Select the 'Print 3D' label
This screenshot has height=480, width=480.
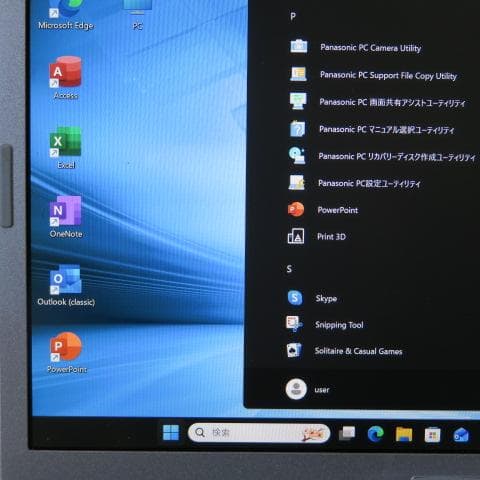[x=331, y=237]
